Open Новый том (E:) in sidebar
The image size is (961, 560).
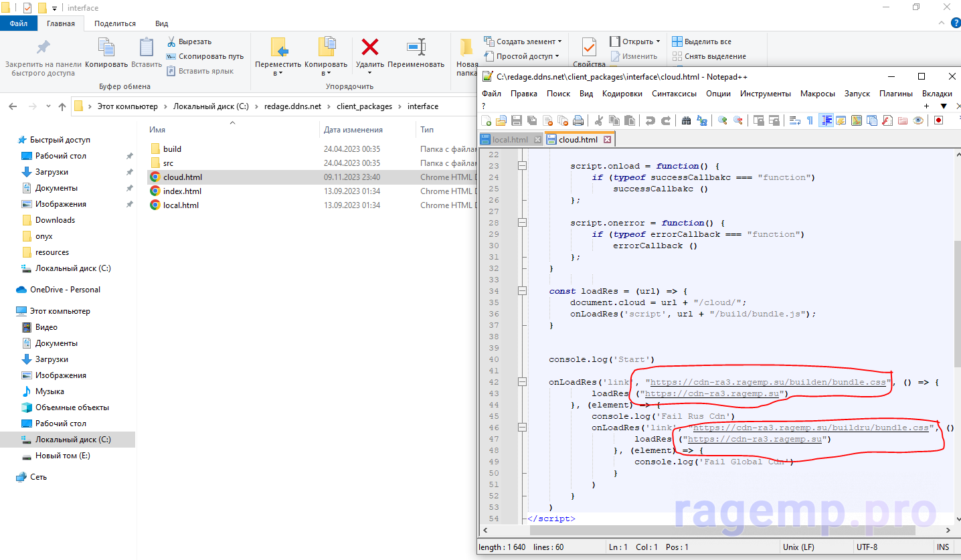[62, 456]
